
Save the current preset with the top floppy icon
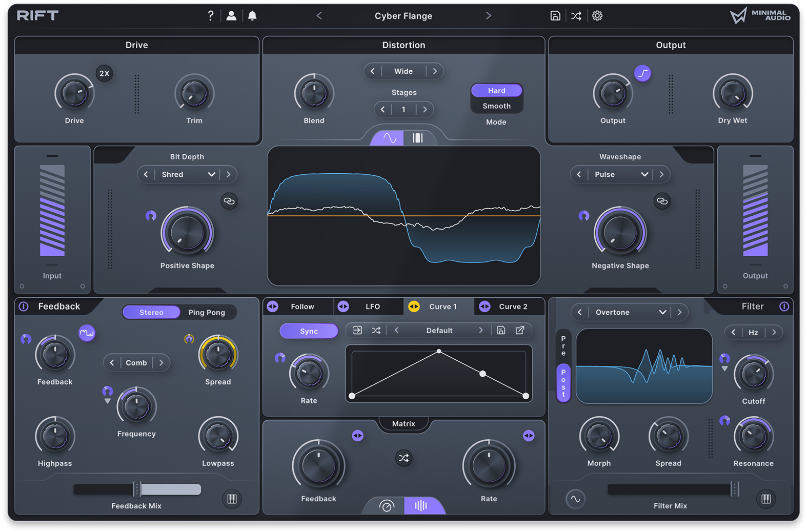(x=555, y=16)
